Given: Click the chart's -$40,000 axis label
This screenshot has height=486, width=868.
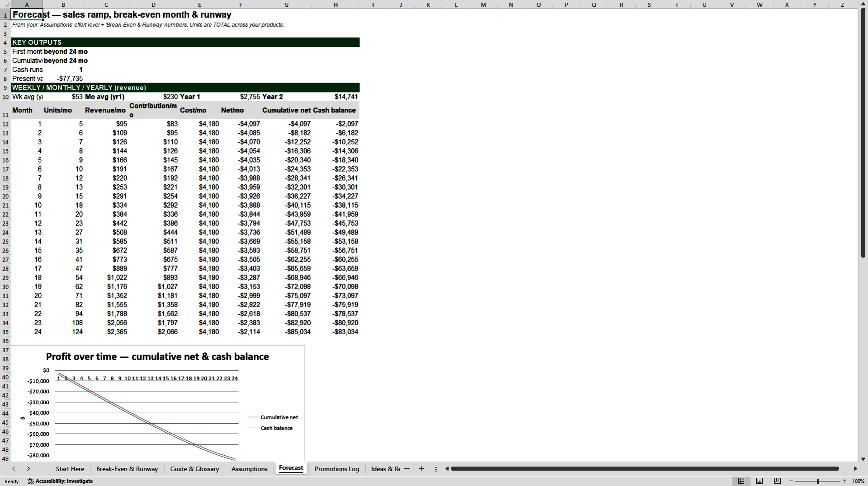Looking at the screenshot, I should 38,413.
